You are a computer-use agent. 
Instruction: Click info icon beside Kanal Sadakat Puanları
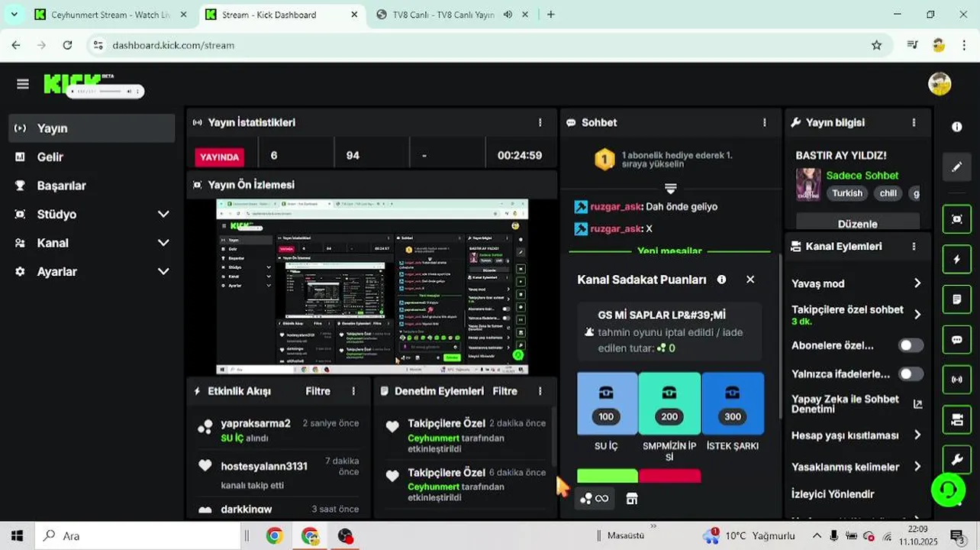pos(722,280)
